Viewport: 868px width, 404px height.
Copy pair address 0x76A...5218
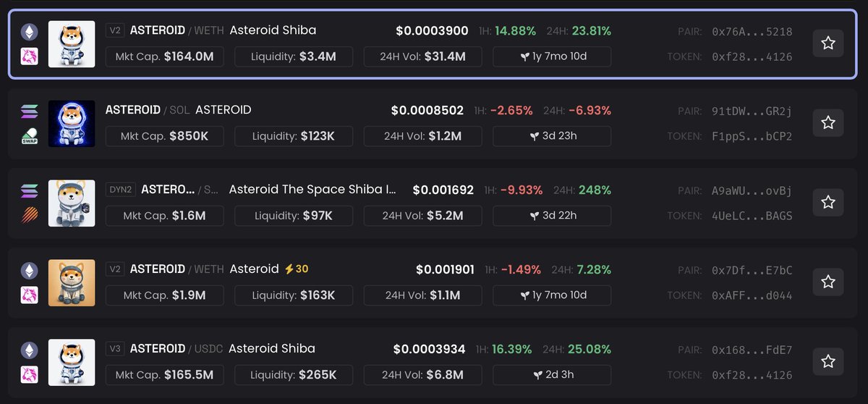click(752, 32)
